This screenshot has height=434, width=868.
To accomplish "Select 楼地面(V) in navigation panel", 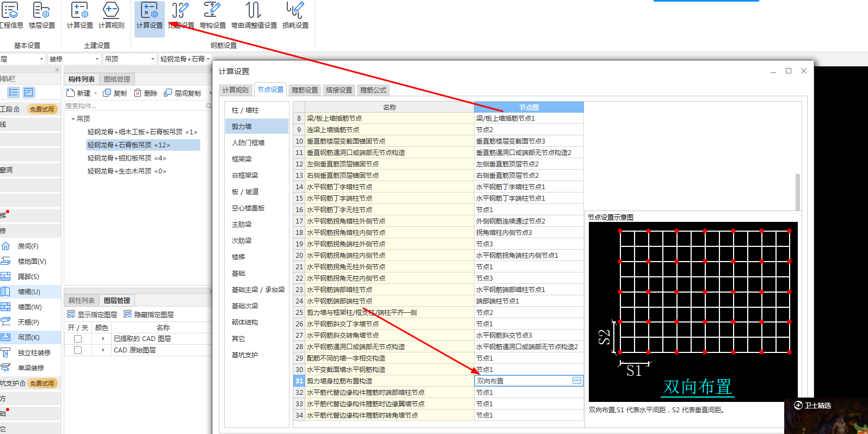I will tap(30, 262).
